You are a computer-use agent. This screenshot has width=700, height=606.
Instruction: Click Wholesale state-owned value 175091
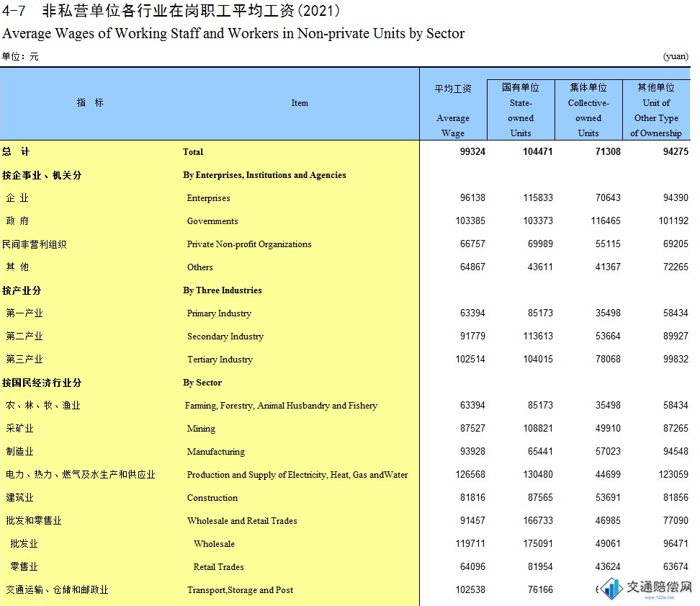538,543
